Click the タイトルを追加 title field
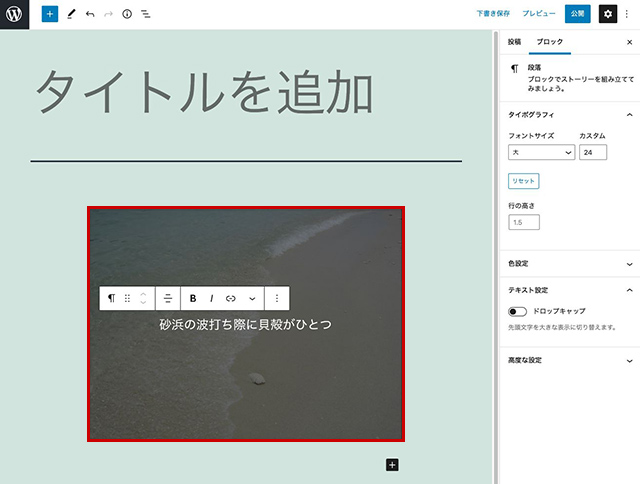Image resolution: width=640 pixels, height=484 pixels. [x=204, y=92]
